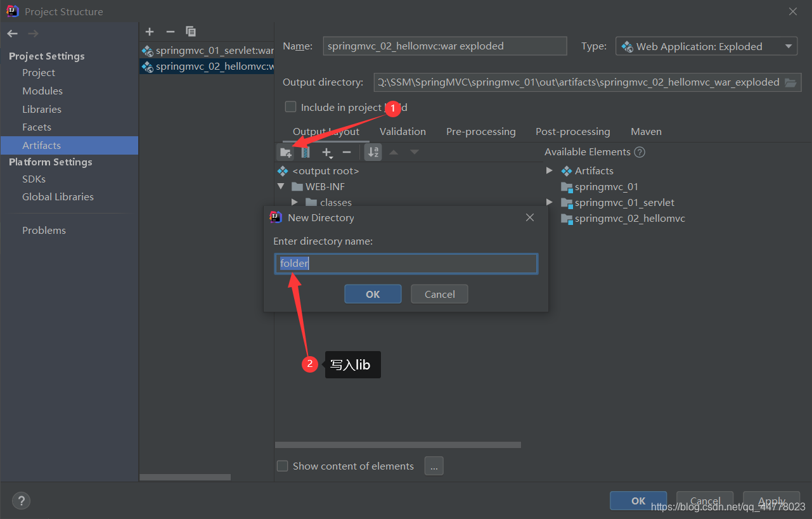The width and height of the screenshot is (812, 519).
Task: Toggle Show content of elements checkbox
Action: tap(283, 466)
